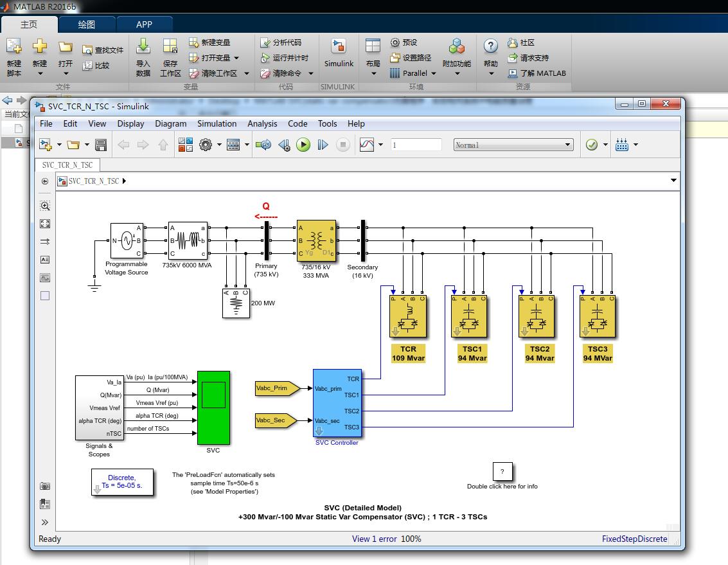Click the Layout icon in MATLAB ribbon
The width and height of the screenshot is (728, 565).
coord(373,57)
